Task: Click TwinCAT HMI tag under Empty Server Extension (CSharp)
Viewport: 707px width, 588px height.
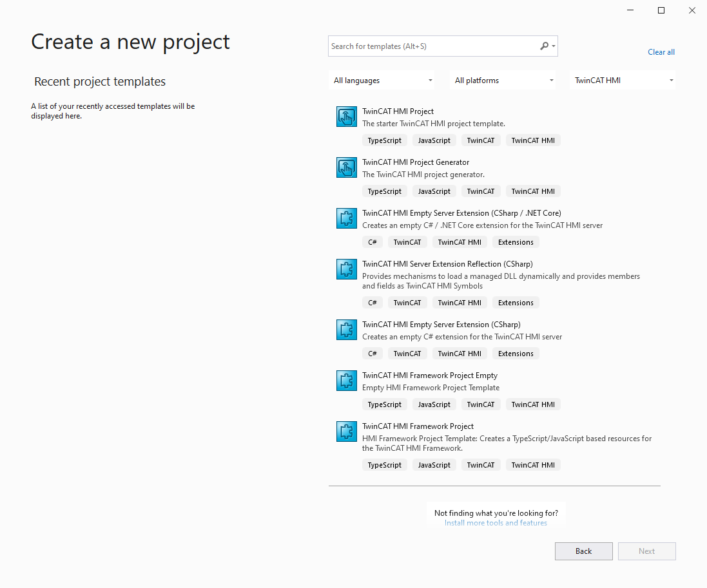Action: (x=460, y=353)
